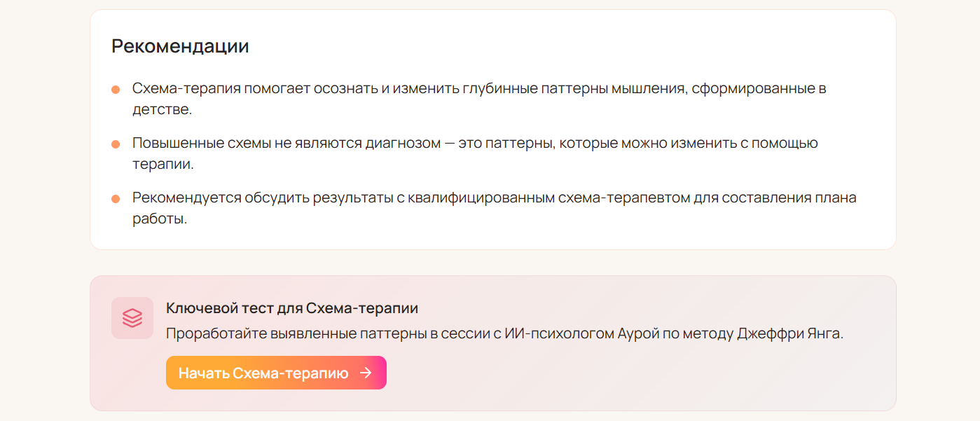Image resolution: width=980 pixels, height=421 pixels.
Task: Click the top layer of the stack icon
Action: click(132, 313)
